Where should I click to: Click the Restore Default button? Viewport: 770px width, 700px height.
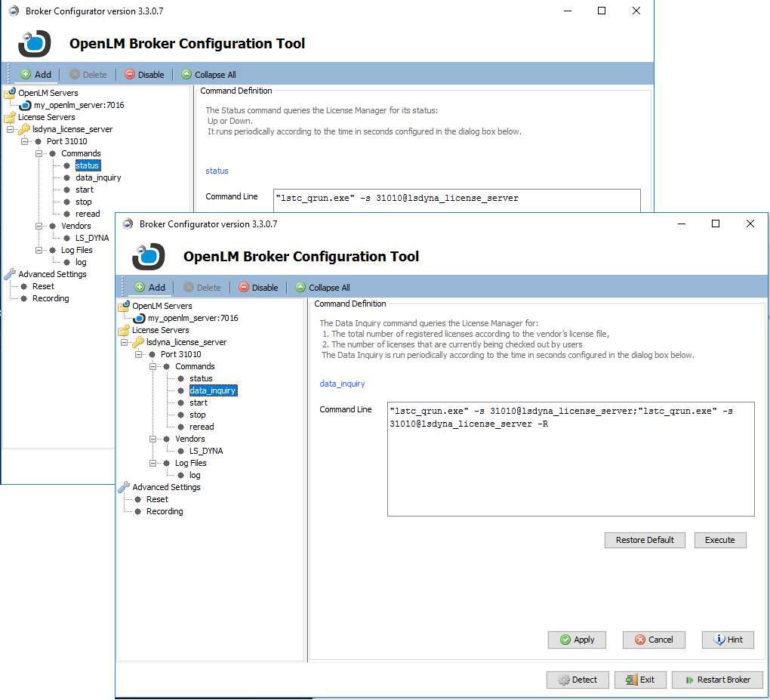coord(645,540)
